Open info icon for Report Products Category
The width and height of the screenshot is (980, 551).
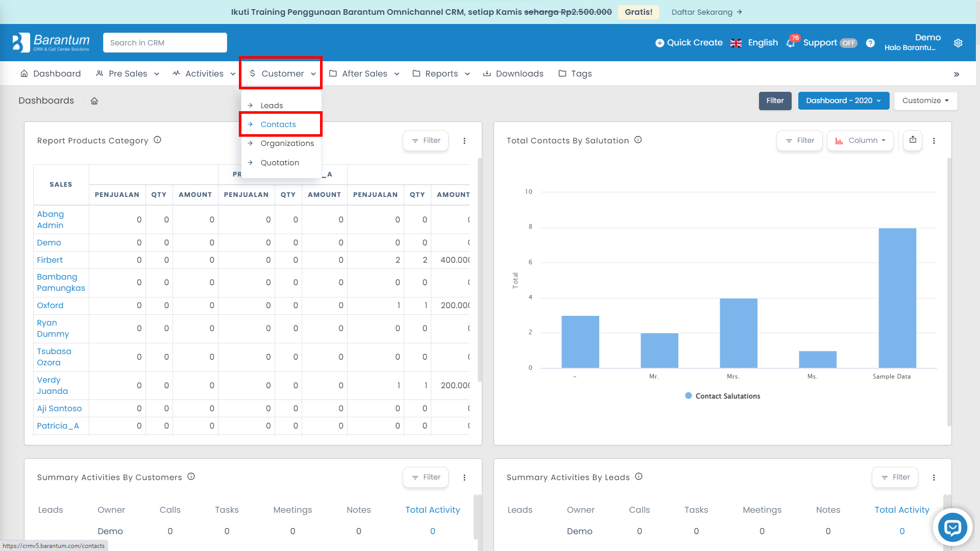tap(157, 140)
